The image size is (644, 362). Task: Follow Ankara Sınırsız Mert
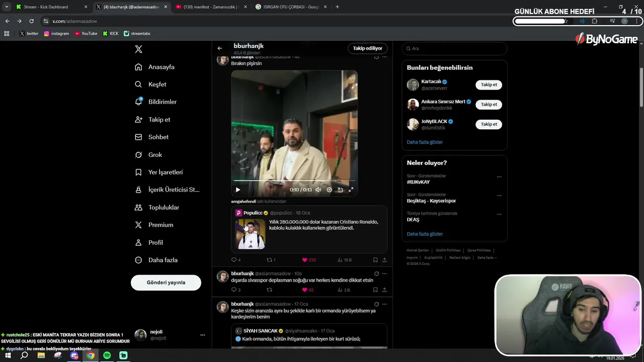point(489,105)
